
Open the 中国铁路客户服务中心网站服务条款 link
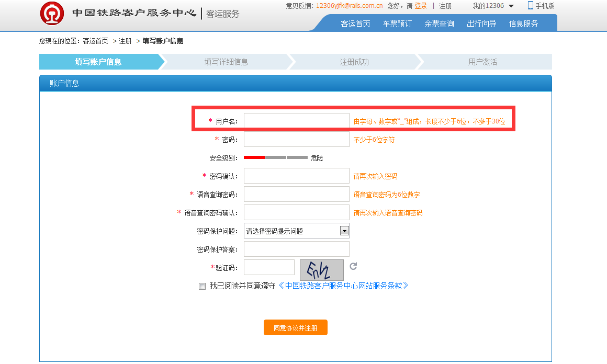point(343,286)
